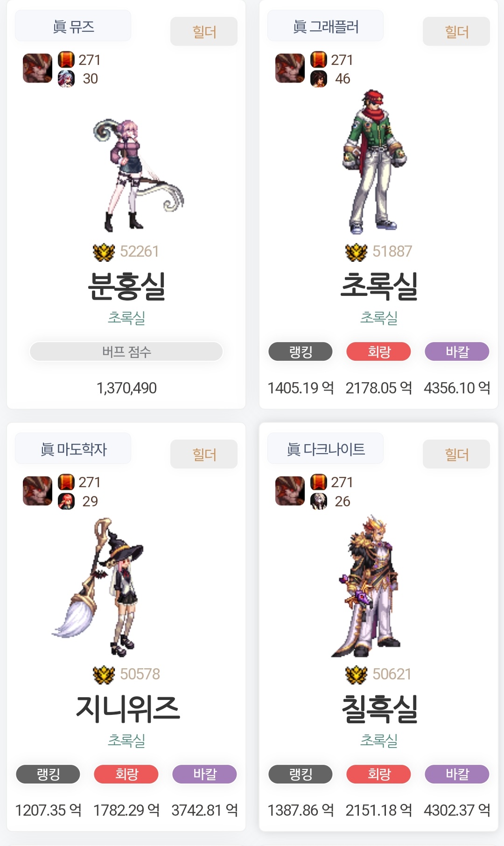Image resolution: width=504 pixels, height=846 pixels.
Task: Click the 지니위즈 witch character sprite
Action: (98, 587)
